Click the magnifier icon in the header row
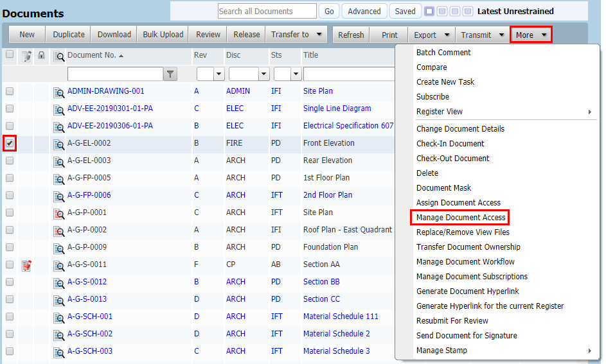 (x=58, y=56)
